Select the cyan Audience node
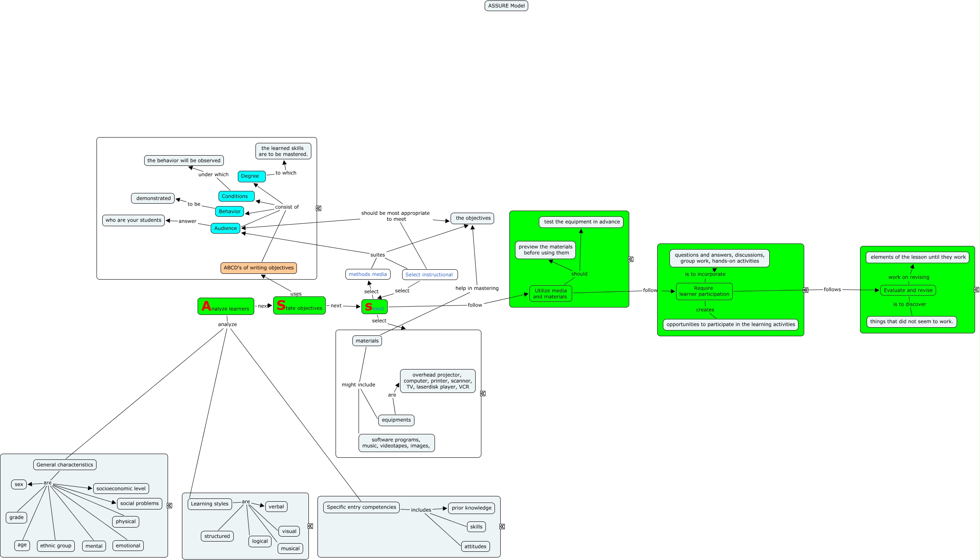The width and height of the screenshot is (980, 560). (225, 228)
